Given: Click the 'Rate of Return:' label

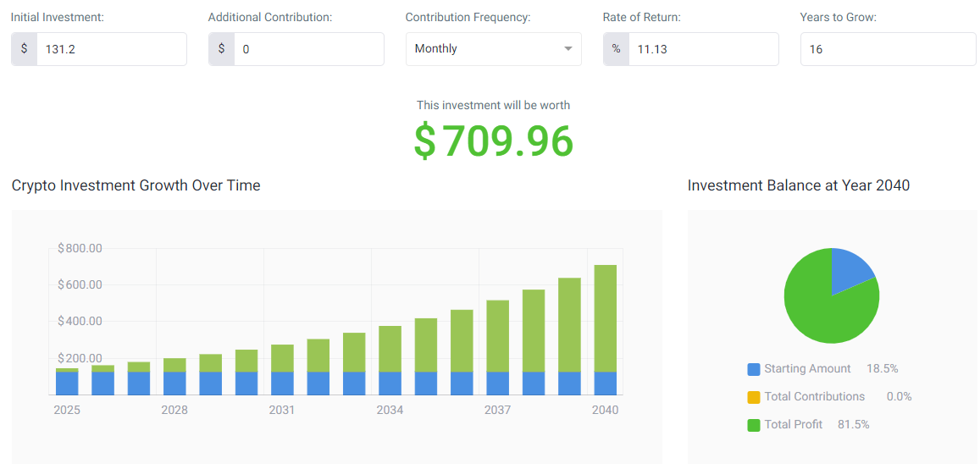Looking at the screenshot, I should point(642,18).
